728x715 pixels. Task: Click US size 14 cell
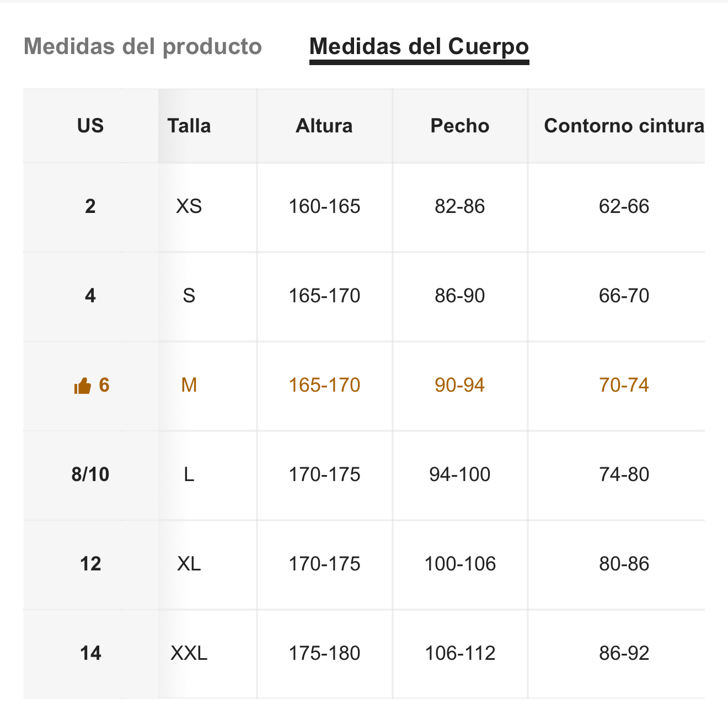tap(90, 653)
